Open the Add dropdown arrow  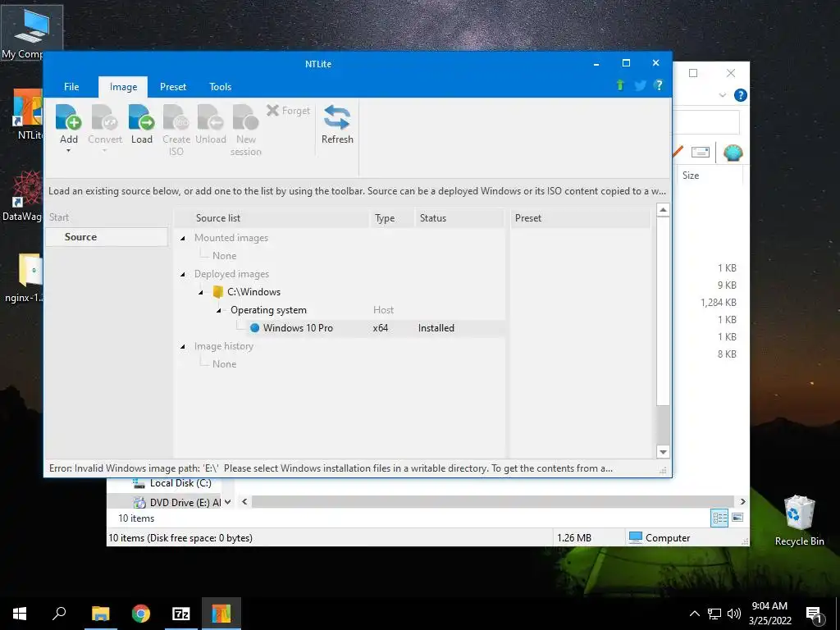click(69, 151)
